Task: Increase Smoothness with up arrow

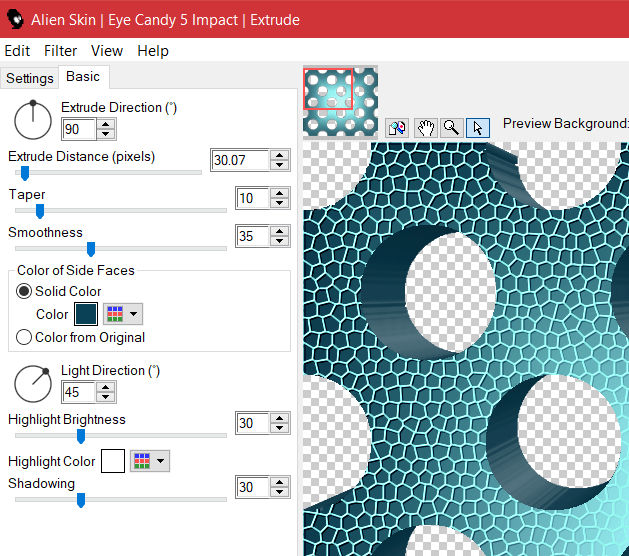Action: pyautogui.click(x=280, y=231)
